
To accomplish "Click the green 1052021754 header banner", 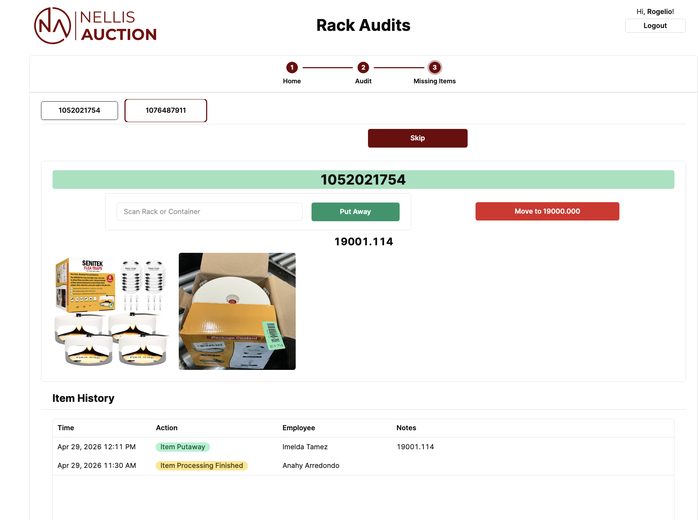I will 363,179.
